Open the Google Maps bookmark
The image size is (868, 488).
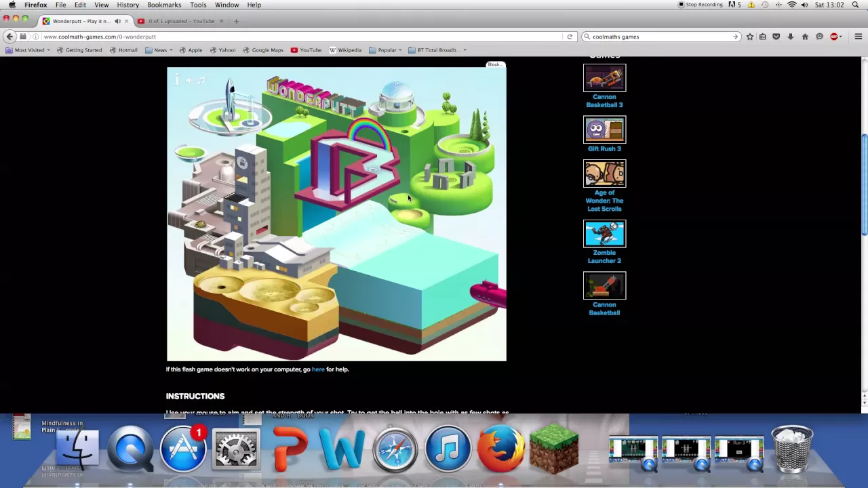point(263,50)
